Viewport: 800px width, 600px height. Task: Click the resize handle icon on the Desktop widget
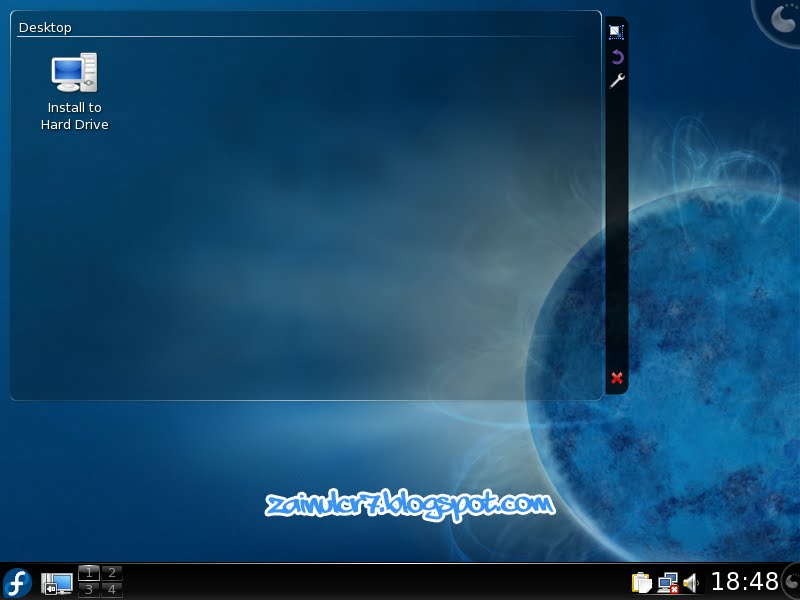(616, 32)
